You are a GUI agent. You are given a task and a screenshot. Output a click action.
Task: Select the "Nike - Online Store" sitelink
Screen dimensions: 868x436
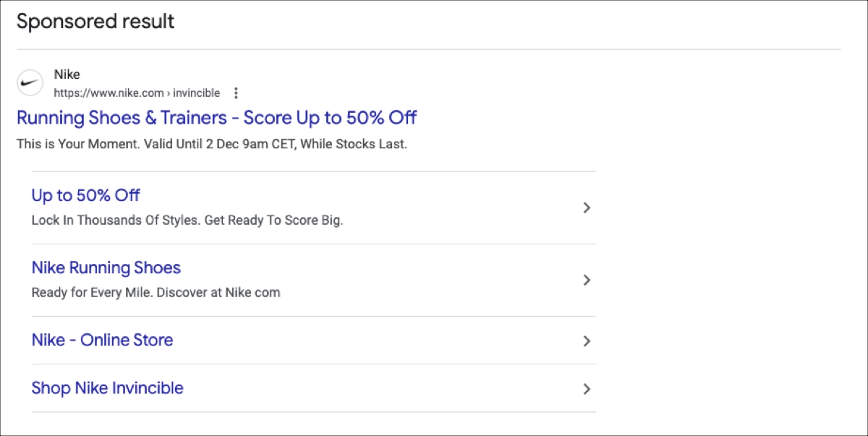point(101,339)
